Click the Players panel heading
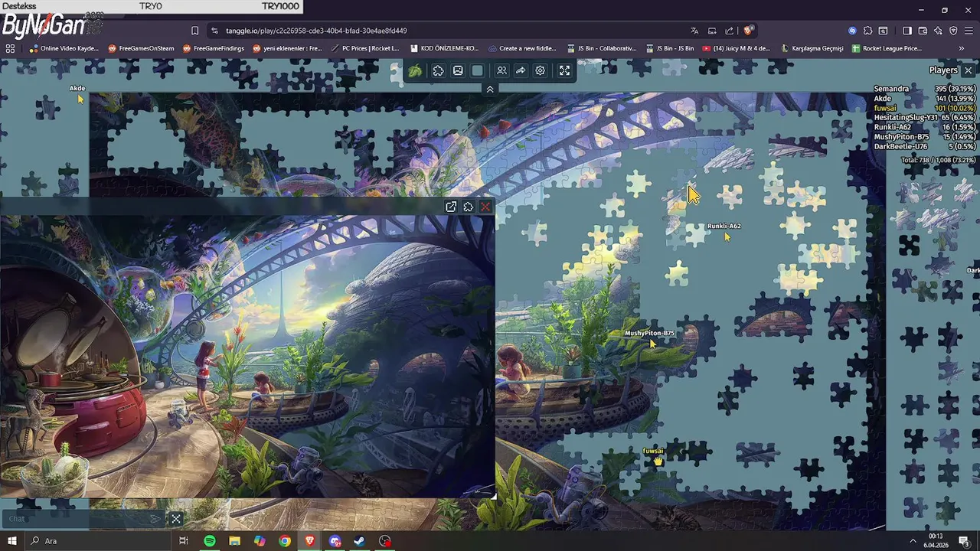Screen dimensions: 980x551 [943, 70]
